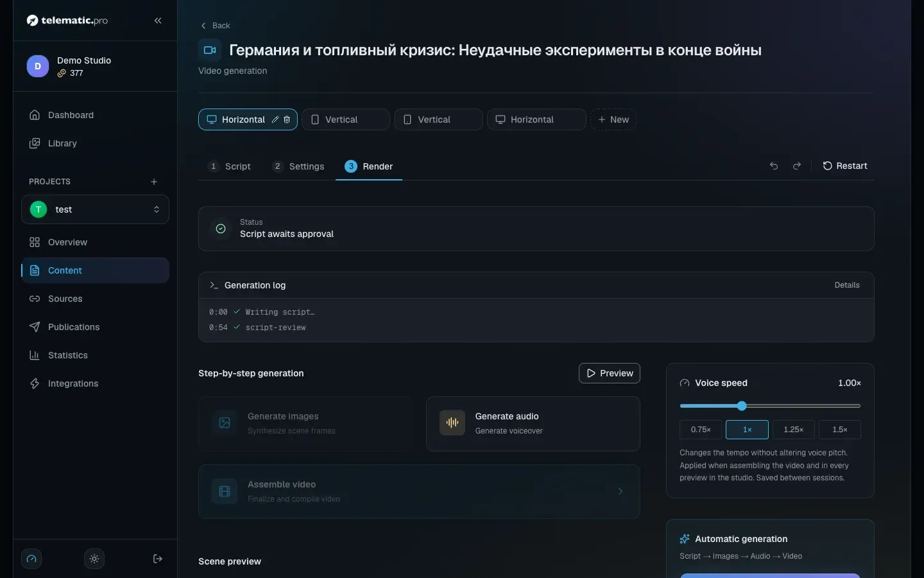Add a new project with plus icon

click(154, 182)
